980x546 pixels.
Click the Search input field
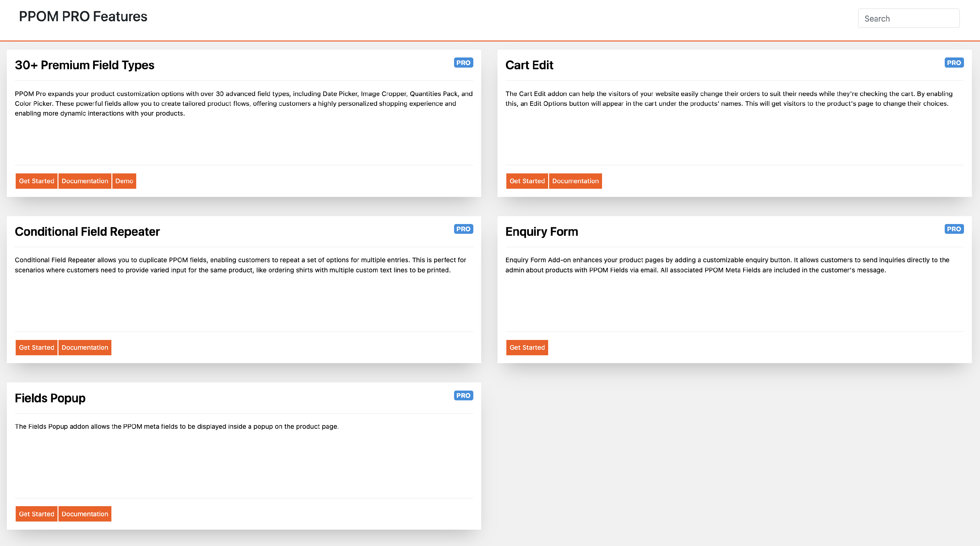click(908, 19)
